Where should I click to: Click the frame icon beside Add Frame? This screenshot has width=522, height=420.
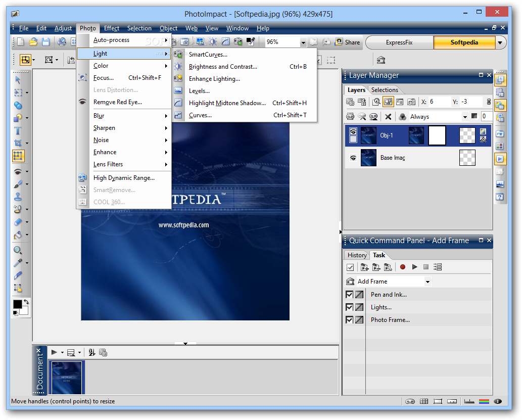tap(350, 282)
